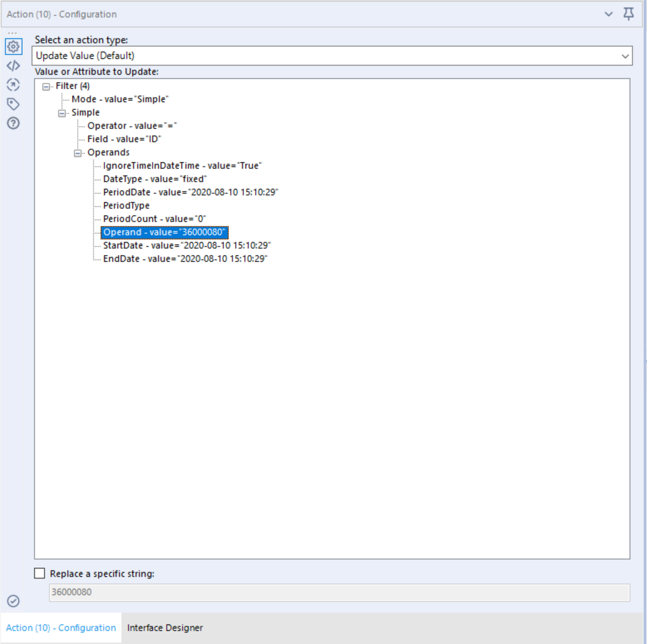Select the Action (10) - Configuration tab
Screen dimensions: 647x644
[x=61, y=627]
